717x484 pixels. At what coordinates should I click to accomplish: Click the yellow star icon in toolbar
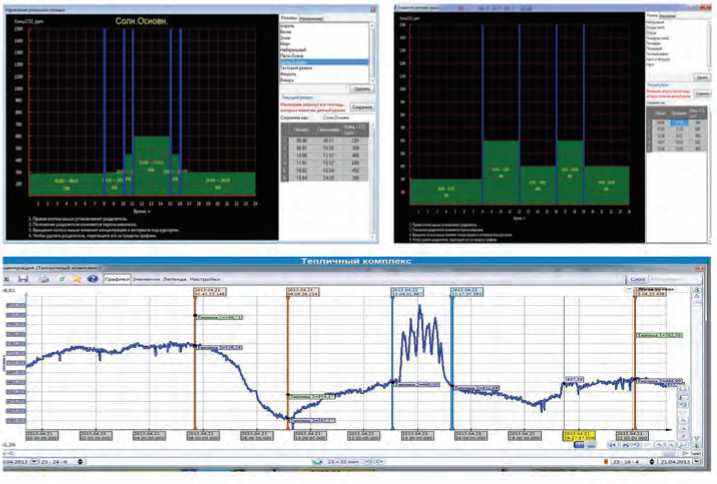[75, 279]
